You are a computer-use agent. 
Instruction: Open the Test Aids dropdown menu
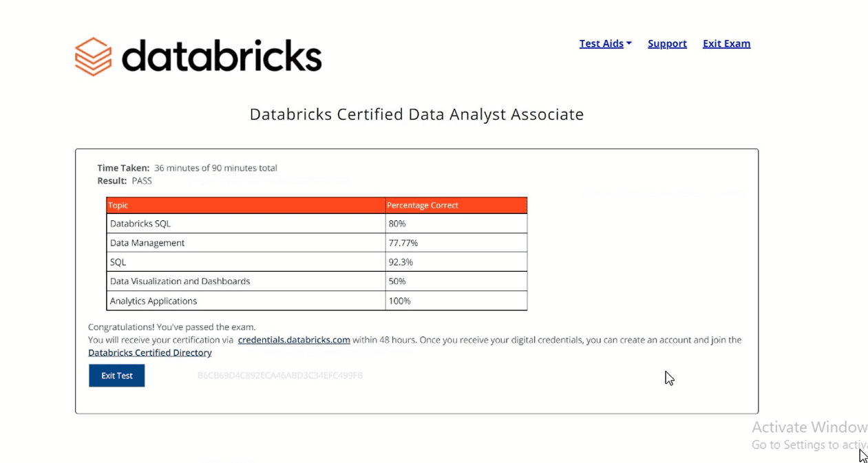605,43
